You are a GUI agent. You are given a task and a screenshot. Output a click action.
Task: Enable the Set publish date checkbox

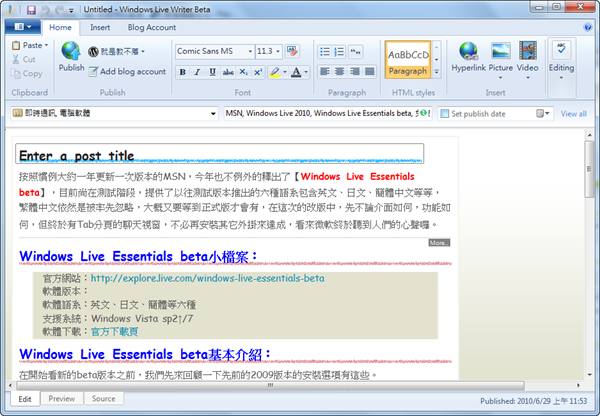tap(445, 114)
